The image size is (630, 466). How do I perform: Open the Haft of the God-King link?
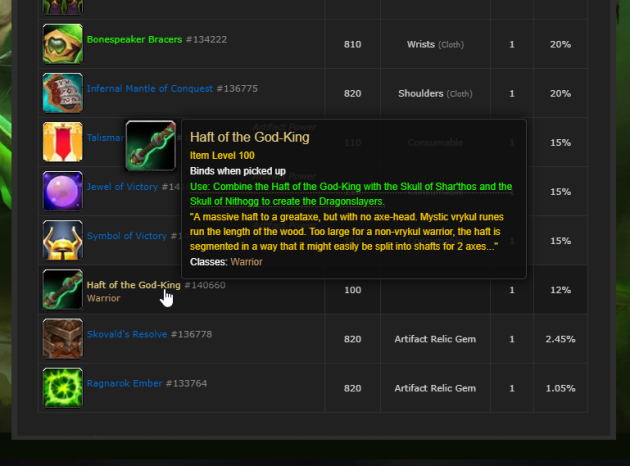pos(133,285)
